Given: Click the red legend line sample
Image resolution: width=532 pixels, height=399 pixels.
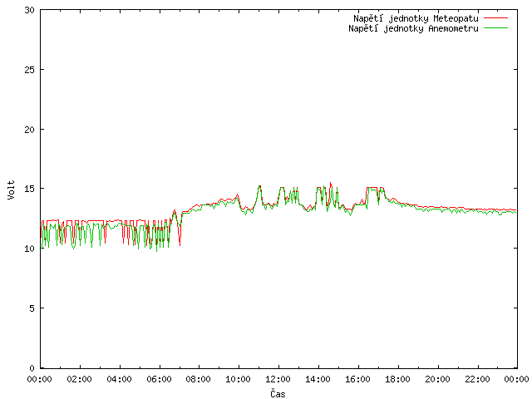Looking at the screenshot, I should coord(495,17).
